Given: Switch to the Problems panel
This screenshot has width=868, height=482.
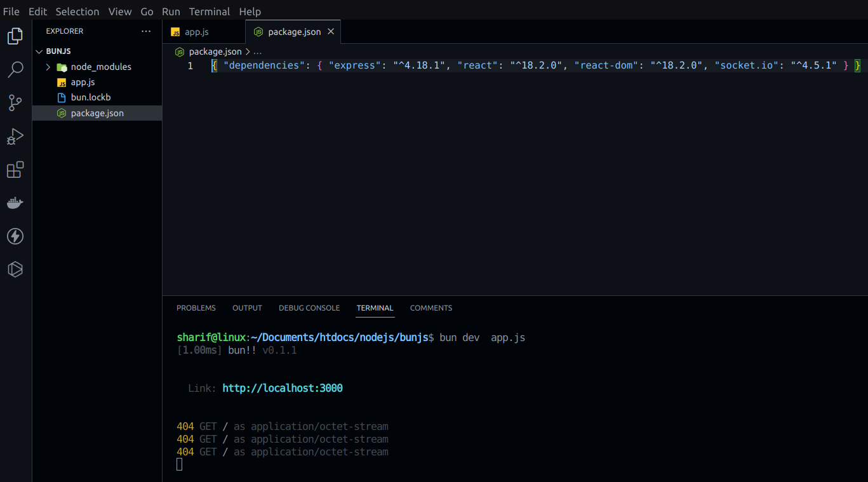Looking at the screenshot, I should click(x=196, y=308).
